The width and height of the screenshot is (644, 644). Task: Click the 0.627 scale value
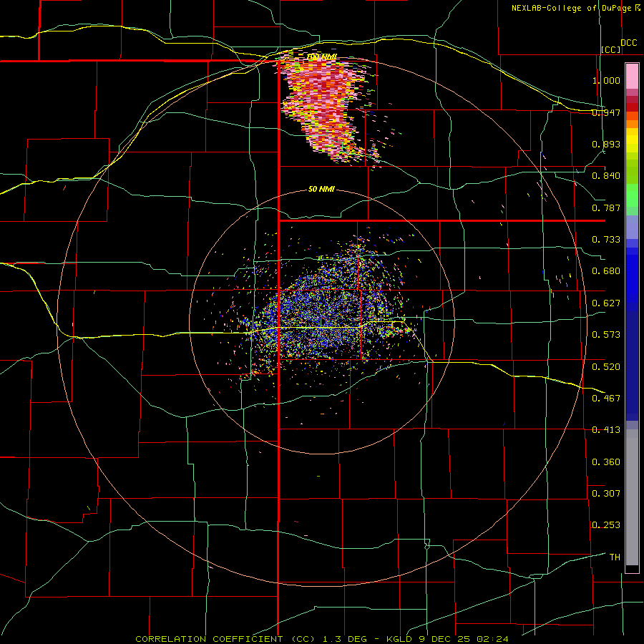coord(606,303)
